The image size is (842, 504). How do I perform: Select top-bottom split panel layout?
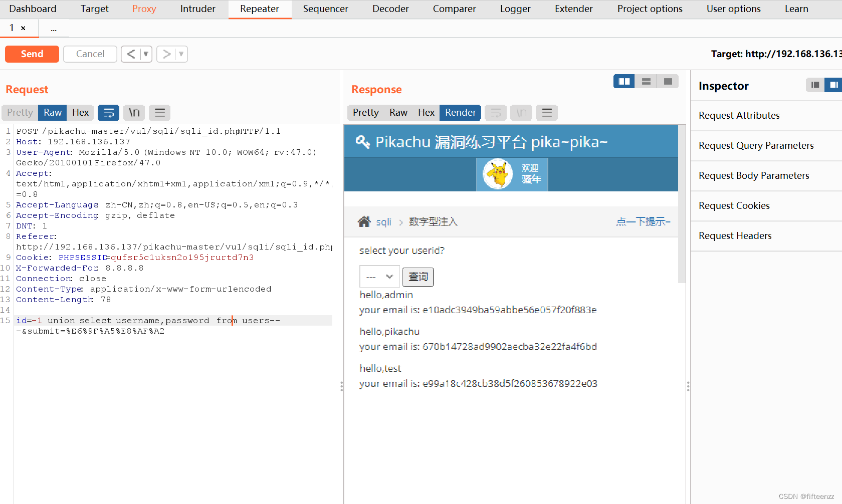click(x=646, y=81)
